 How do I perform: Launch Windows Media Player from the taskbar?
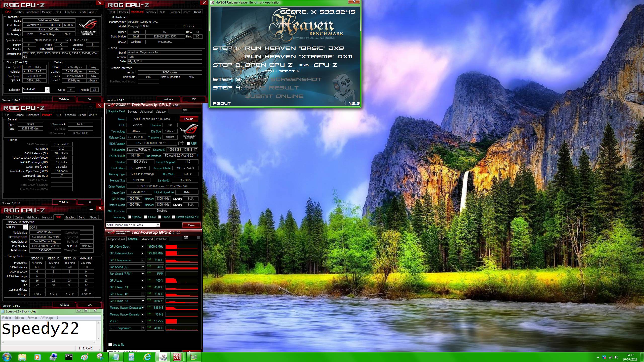tap(37, 357)
